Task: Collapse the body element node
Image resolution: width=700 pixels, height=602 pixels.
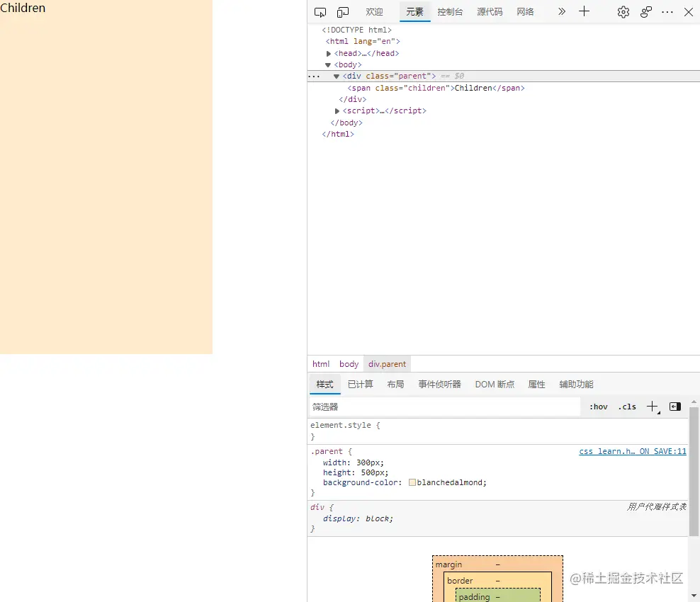Action: coord(328,65)
